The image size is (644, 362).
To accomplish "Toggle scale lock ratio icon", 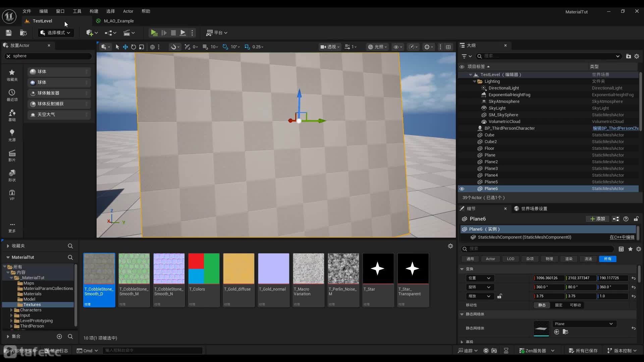I will pos(499,296).
